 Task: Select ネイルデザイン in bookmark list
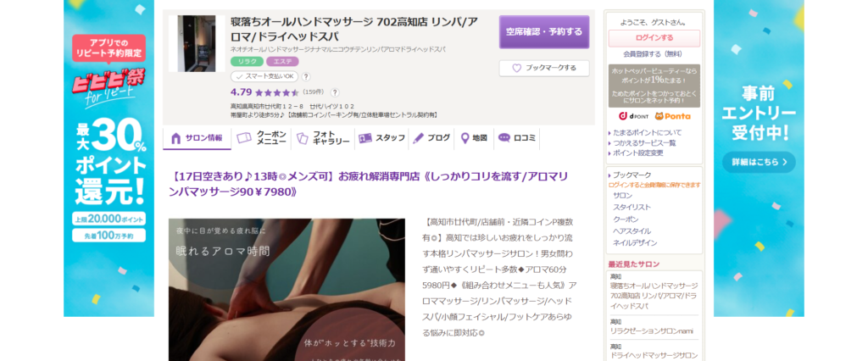point(635,243)
